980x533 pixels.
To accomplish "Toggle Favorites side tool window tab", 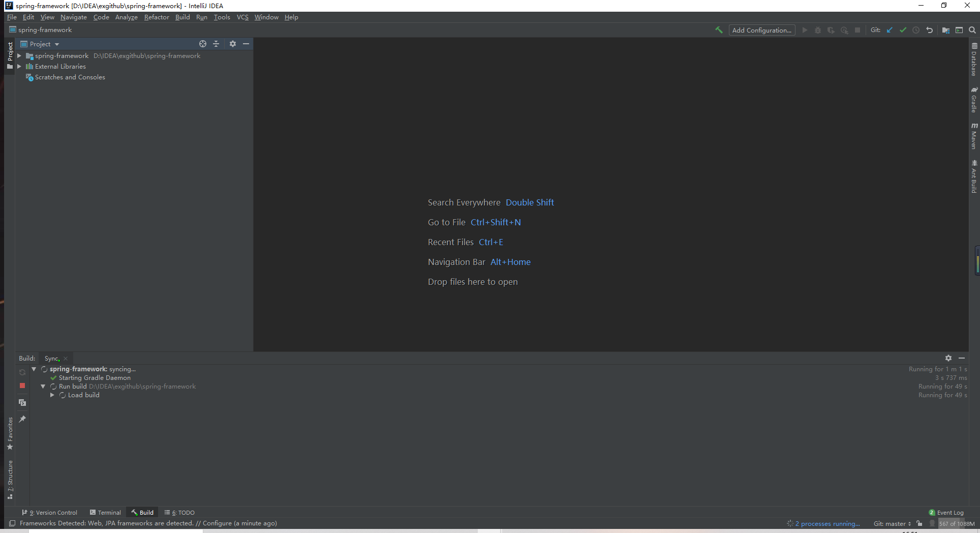I will (10, 433).
